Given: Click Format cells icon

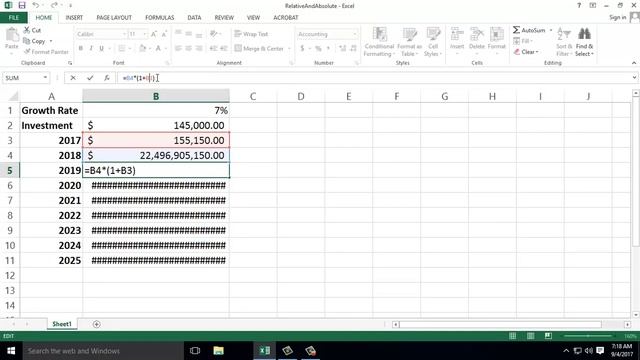Looking at the screenshot, I should pyautogui.click(x=496, y=39).
